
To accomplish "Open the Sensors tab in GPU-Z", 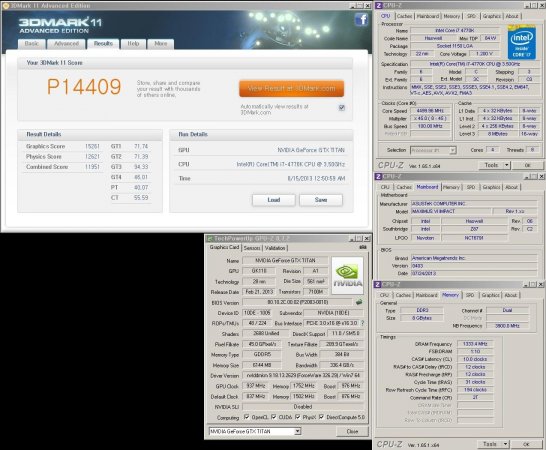I will [x=252, y=248].
